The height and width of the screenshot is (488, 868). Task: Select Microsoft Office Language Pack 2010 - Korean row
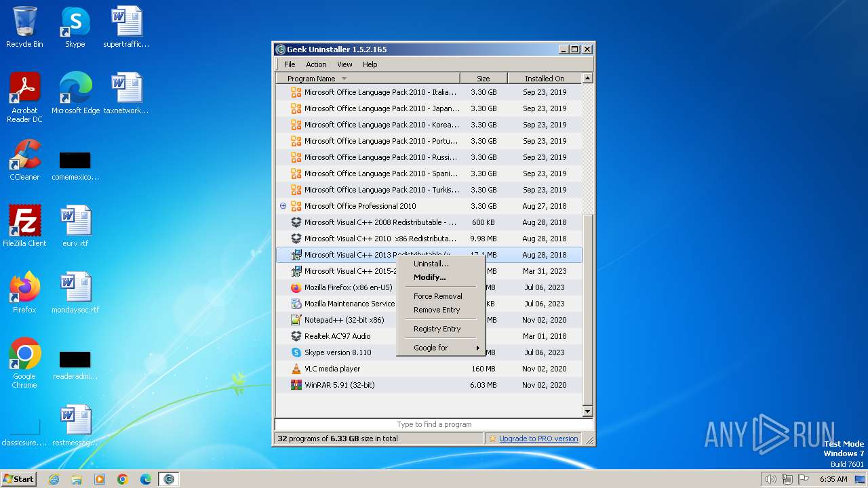pyautogui.click(x=429, y=125)
